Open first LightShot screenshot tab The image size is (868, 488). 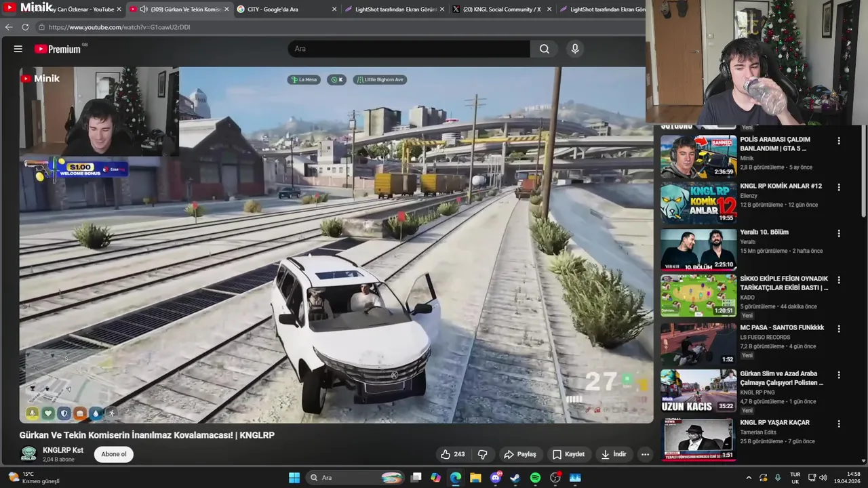(394, 9)
